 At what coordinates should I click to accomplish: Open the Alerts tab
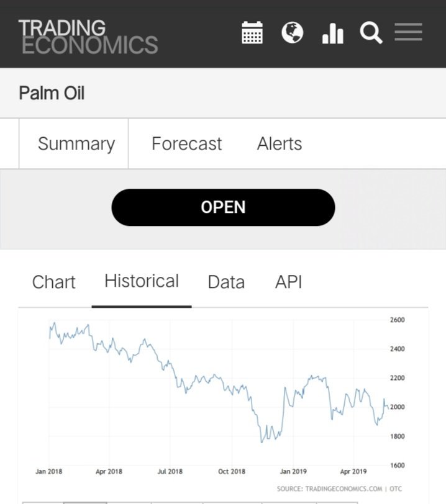point(280,143)
